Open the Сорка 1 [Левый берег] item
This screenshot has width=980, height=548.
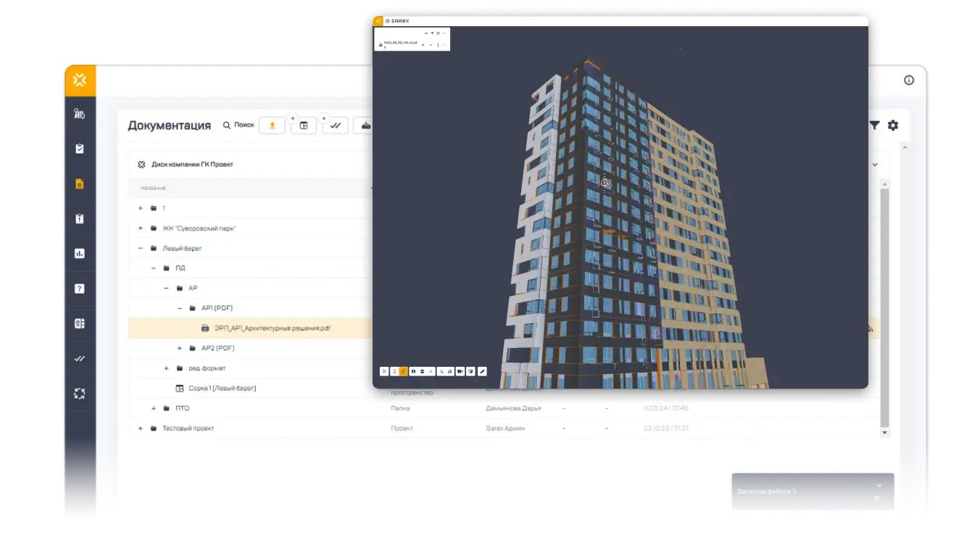click(x=222, y=389)
